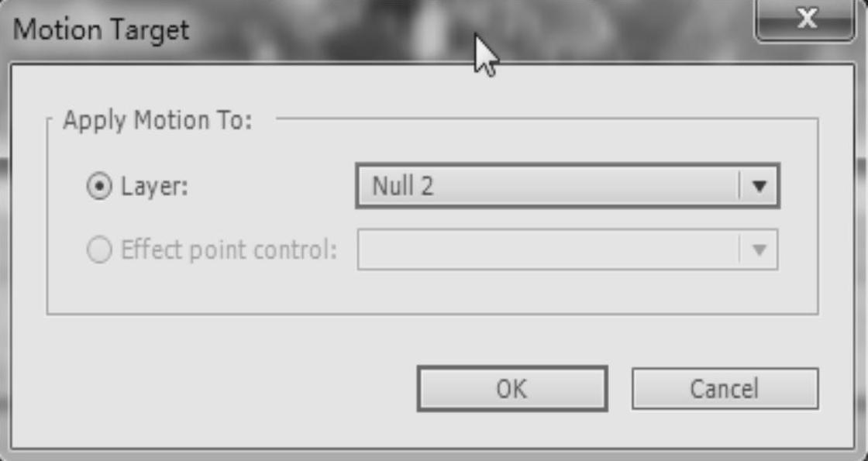Click the "Apply Motion To:" group heading
This screenshot has height=461, width=868.
click(x=158, y=121)
